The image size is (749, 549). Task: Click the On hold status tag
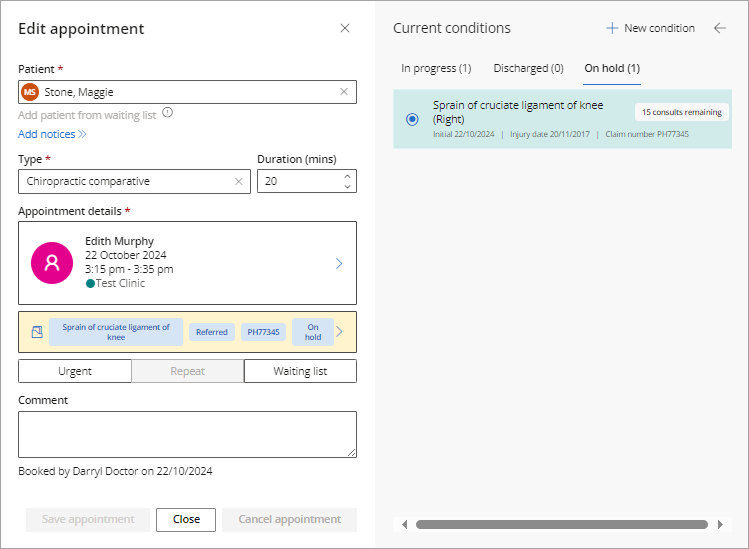pos(313,332)
